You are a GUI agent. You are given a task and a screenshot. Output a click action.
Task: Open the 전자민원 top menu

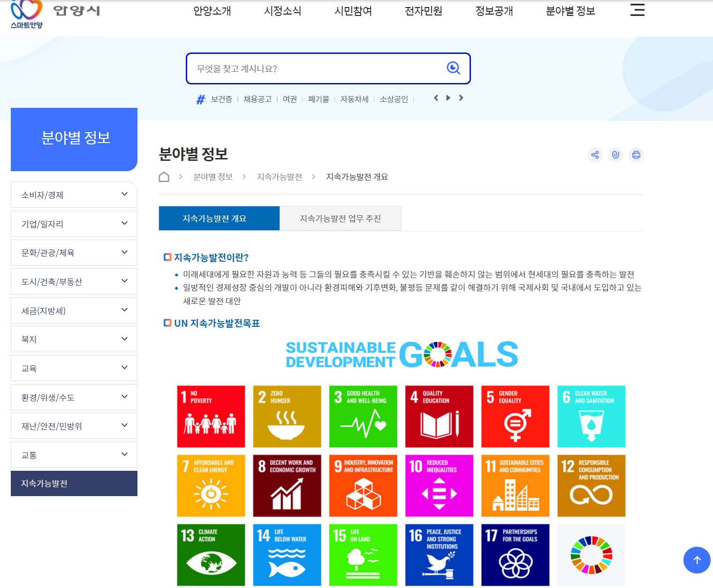click(423, 11)
